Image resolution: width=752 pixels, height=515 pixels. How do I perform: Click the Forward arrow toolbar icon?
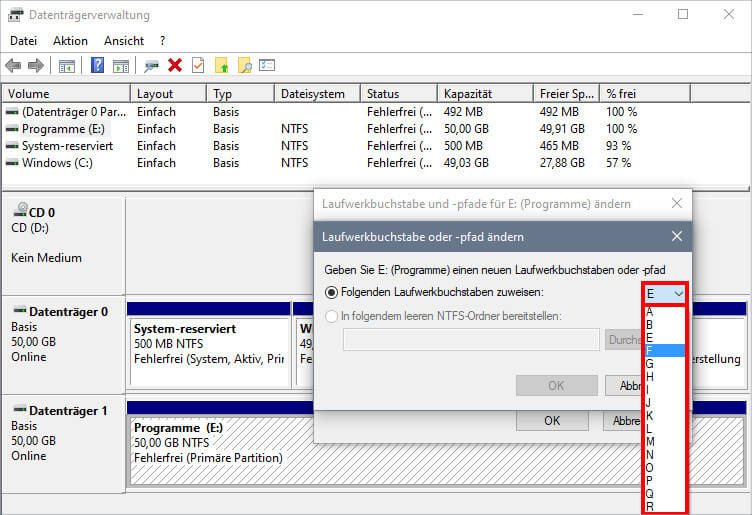click(x=36, y=65)
